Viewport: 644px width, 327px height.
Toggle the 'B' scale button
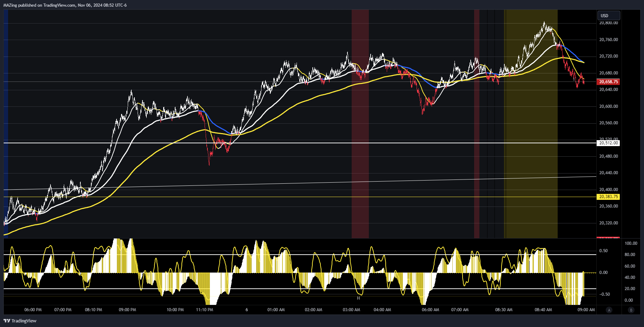tap(631, 310)
